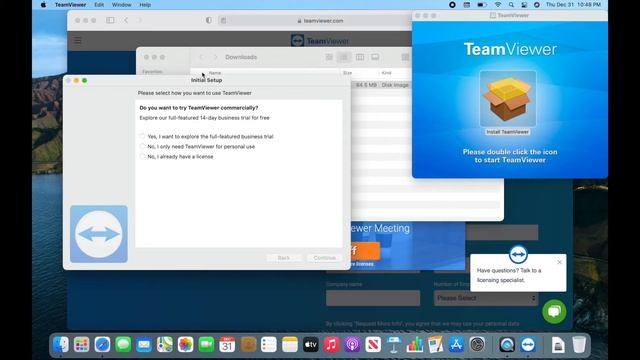Open System Preferences from the Dock
The height and width of the screenshot is (360, 640).
pyautogui.click(x=477, y=345)
